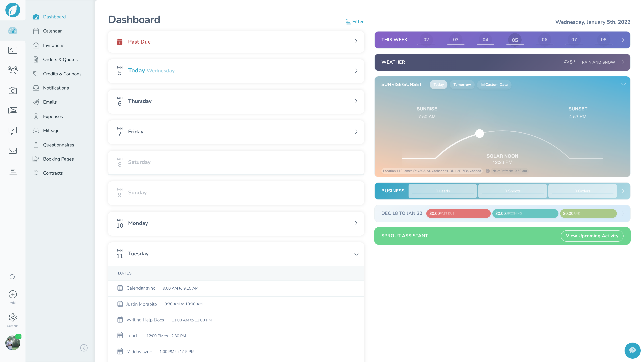This screenshot has height=362, width=644.
Task: Select the group/clients icon in left rail
Action: 13,70
